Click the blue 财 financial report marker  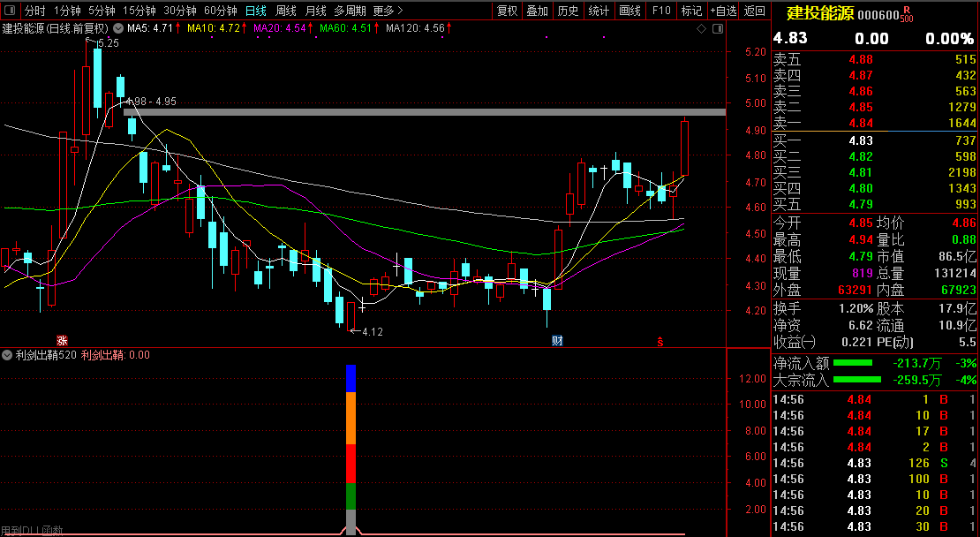[557, 340]
